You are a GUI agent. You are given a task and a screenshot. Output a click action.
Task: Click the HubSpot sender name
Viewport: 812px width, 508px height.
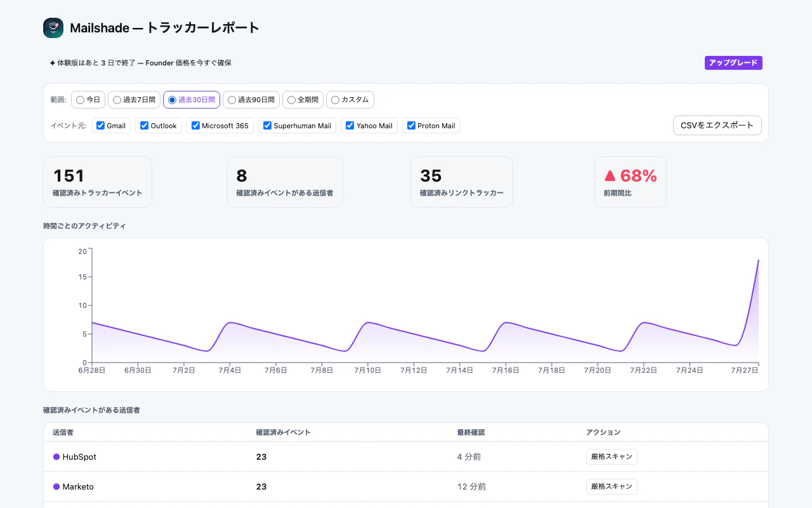(x=79, y=457)
